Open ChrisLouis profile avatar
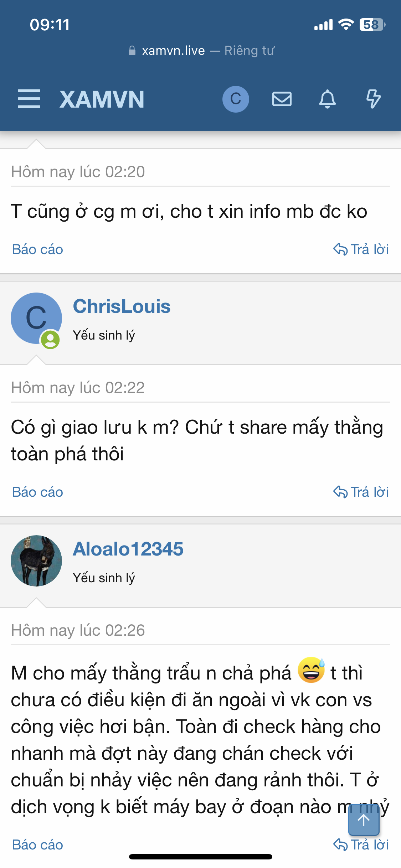The width and height of the screenshot is (401, 868). tap(36, 318)
